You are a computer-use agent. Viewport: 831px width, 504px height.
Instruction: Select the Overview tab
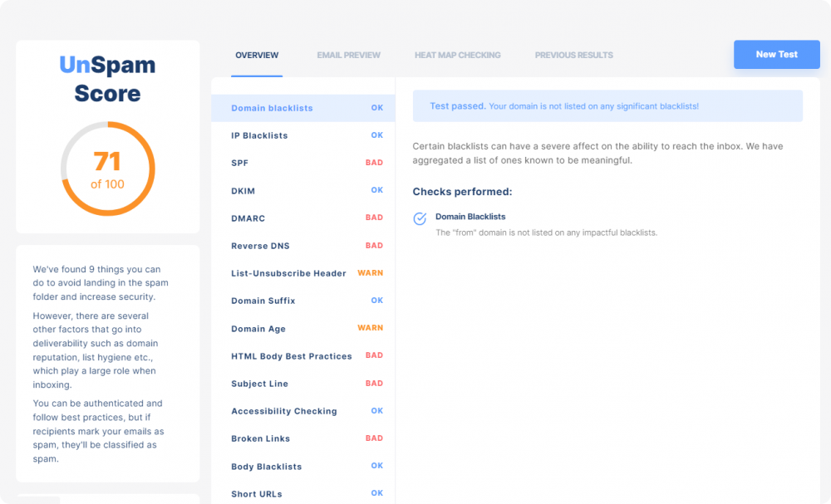(x=257, y=55)
